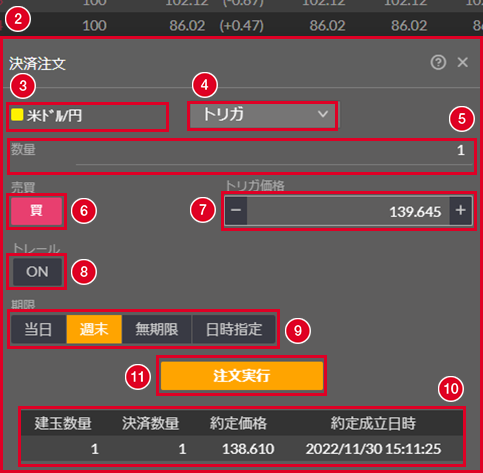The width and height of the screenshot is (483, 473).
Task: Select the 米ドル/円 currency pair label
Action: [54, 116]
